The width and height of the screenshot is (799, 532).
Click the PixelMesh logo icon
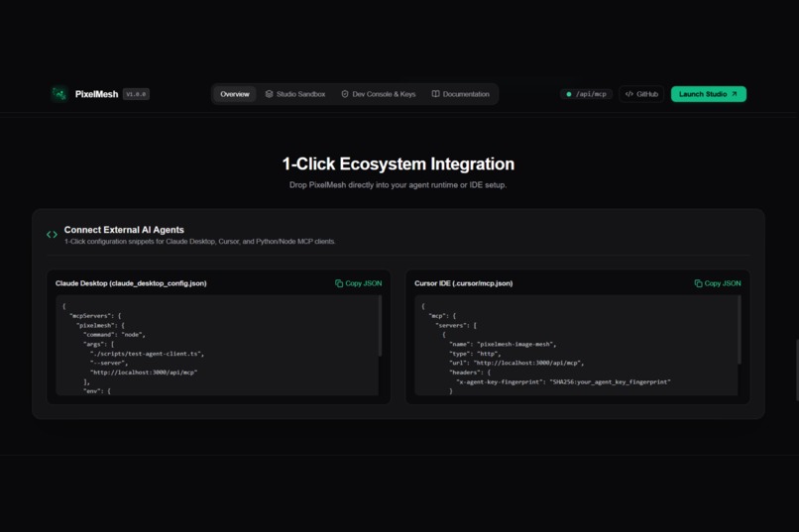(59, 94)
